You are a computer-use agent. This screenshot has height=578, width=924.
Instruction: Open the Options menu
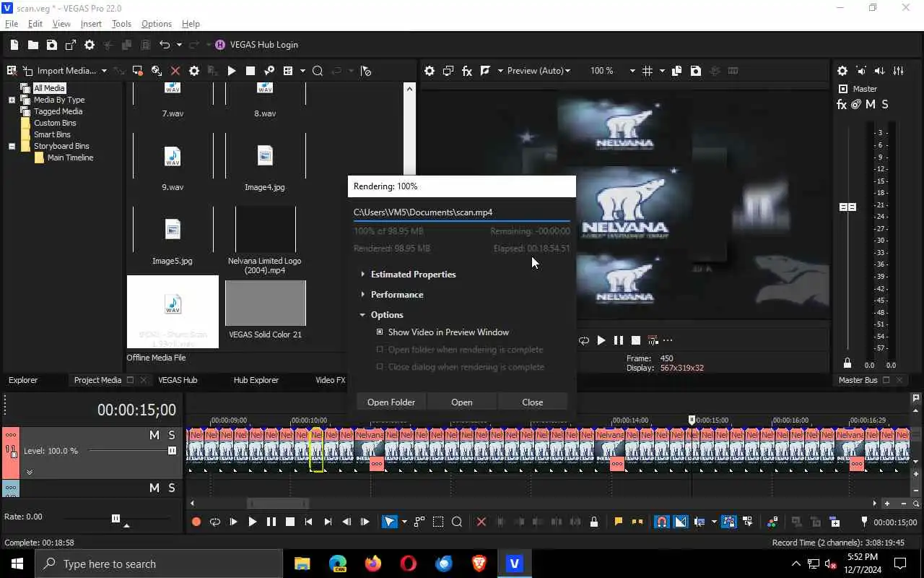point(157,24)
